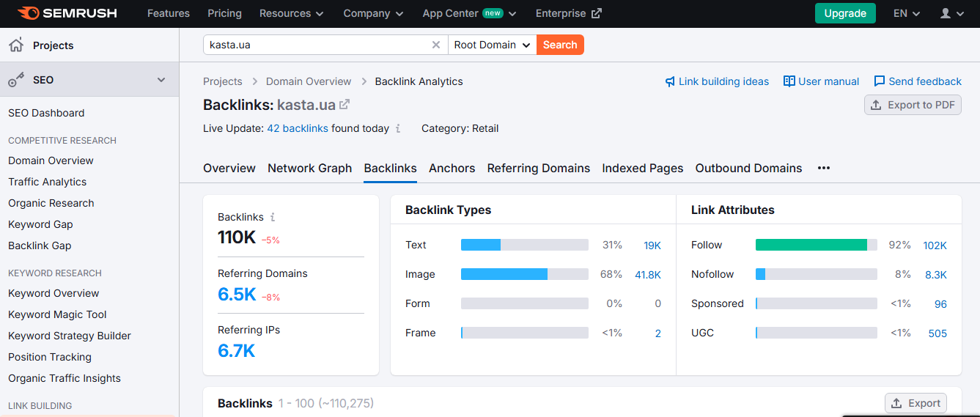Click the Export button for backlinks table
Viewport: 980px width, 417px height.
pos(915,403)
